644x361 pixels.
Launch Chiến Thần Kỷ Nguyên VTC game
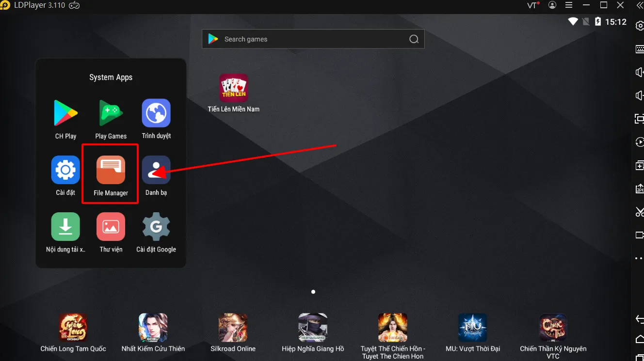coord(553,328)
